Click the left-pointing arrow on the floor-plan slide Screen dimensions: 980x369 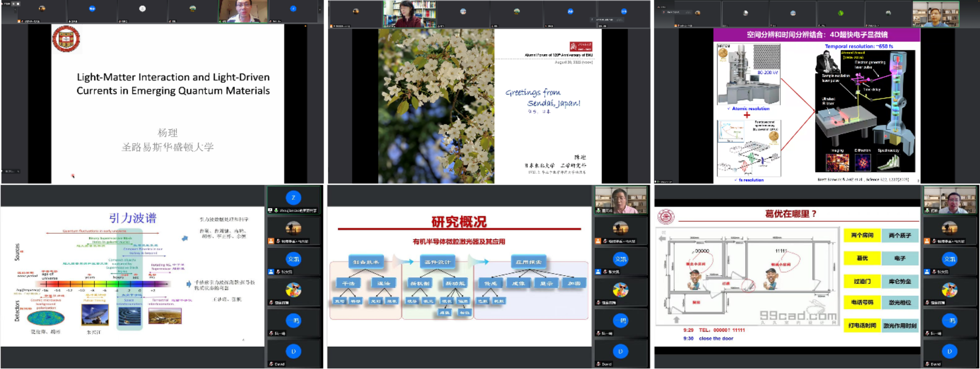coord(662,238)
